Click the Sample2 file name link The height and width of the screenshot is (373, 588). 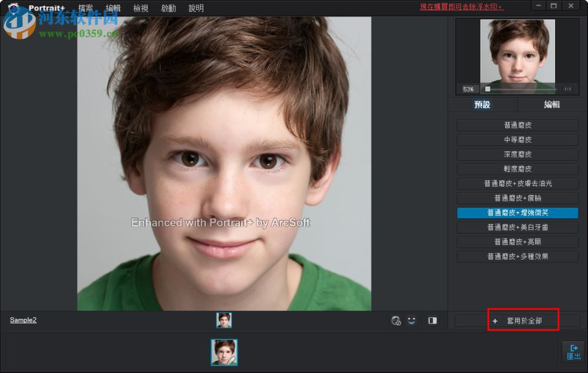click(22, 320)
